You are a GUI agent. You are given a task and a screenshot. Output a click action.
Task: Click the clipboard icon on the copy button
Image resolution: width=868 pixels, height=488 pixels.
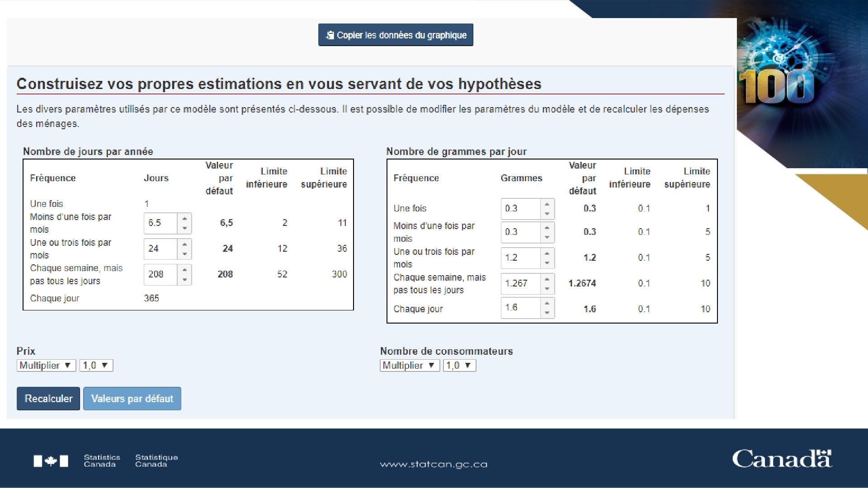[x=330, y=35]
